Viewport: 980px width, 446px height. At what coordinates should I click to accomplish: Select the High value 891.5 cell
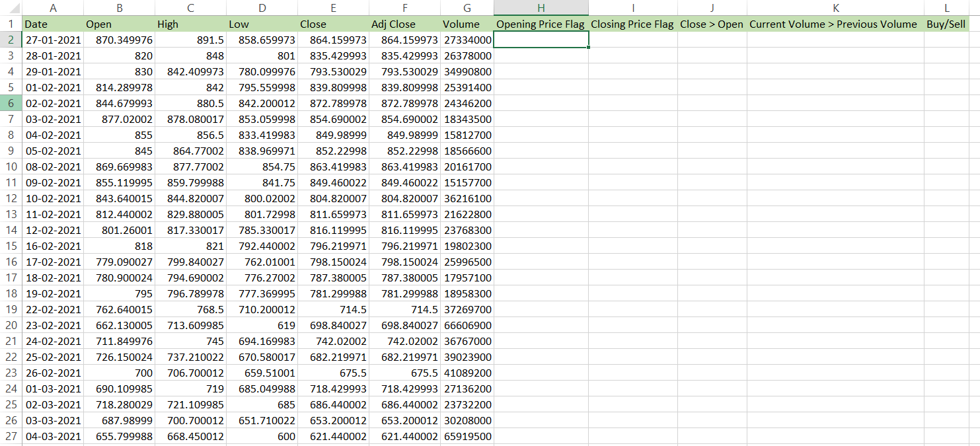point(190,40)
